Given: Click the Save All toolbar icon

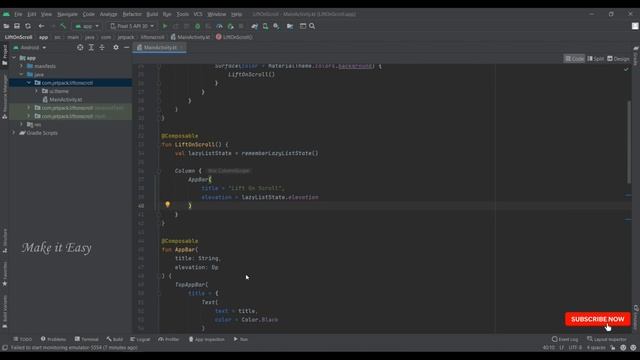Looking at the screenshot, I should pos(17,26).
